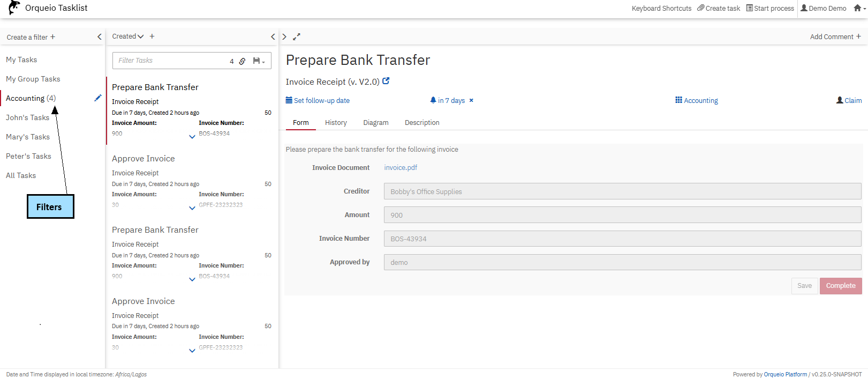Screen dimensions: 868x378
Task: Click the link icon in the filter box
Action: coord(242,61)
